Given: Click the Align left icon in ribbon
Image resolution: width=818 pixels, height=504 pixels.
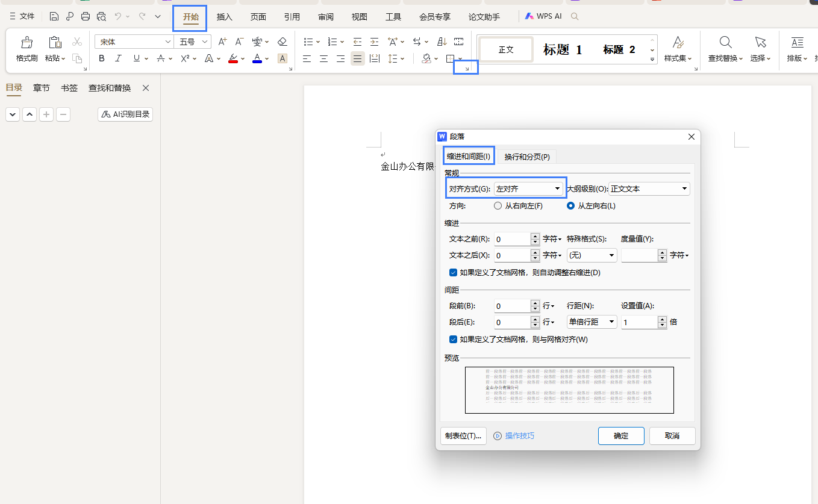Looking at the screenshot, I should click(x=307, y=58).
